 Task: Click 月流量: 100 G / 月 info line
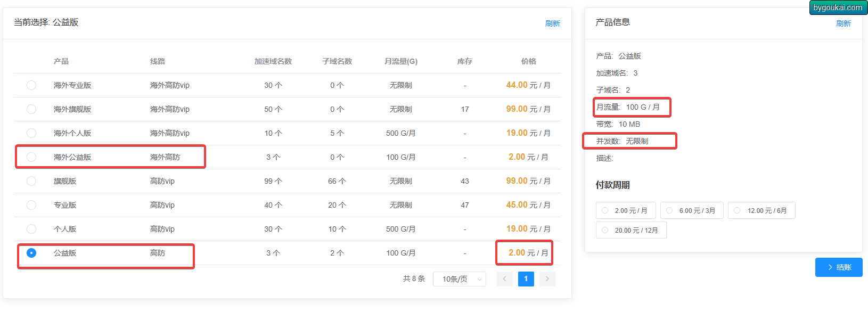628,107
